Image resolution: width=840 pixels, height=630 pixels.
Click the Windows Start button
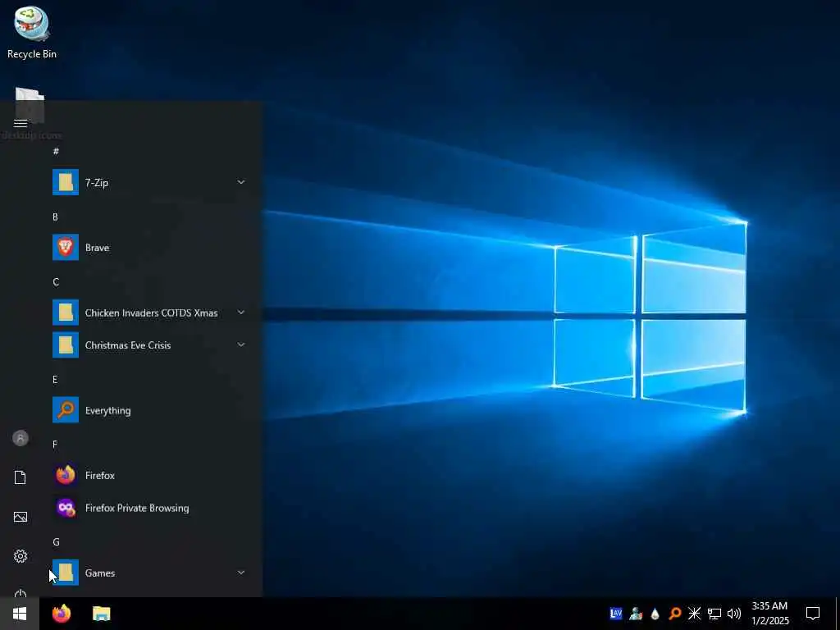pyautogui.click(x=20, y=614)
